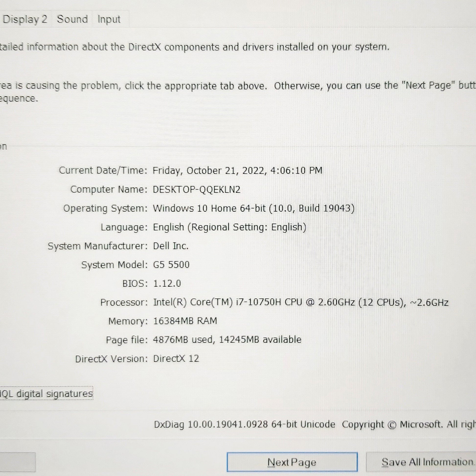
Task: Click the BIOS version 1.12.0
Action: click(167, 283)
